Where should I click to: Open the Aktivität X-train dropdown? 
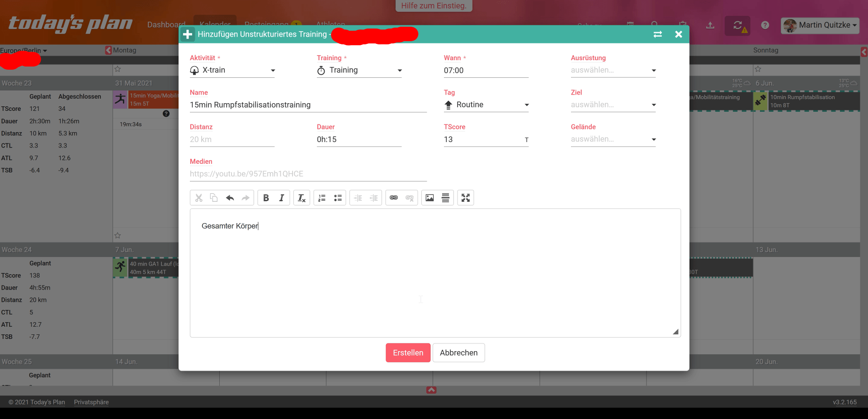(232, 70)
